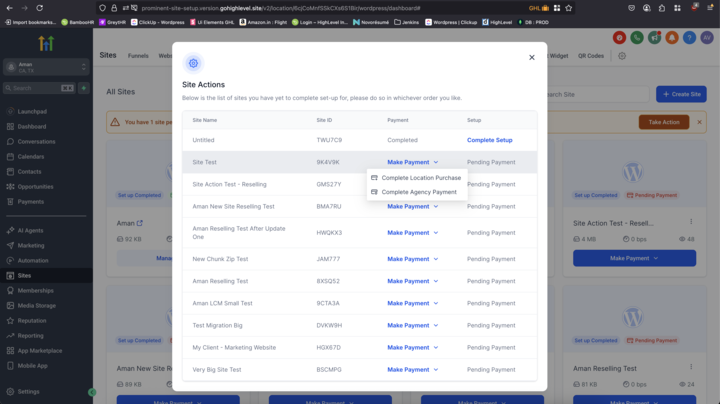The height and width of the screenshot is (404, 720).
Task: Click the sidebar search field
Action: pos(39,88)
